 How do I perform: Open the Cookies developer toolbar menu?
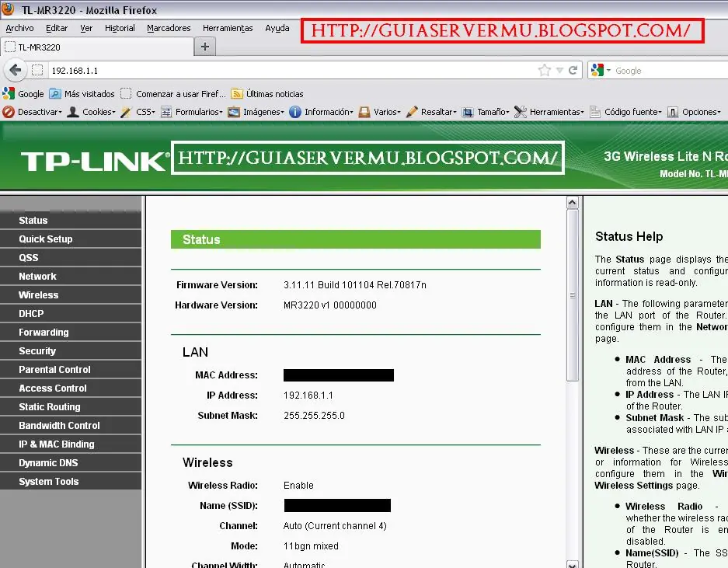click(91, 112)
